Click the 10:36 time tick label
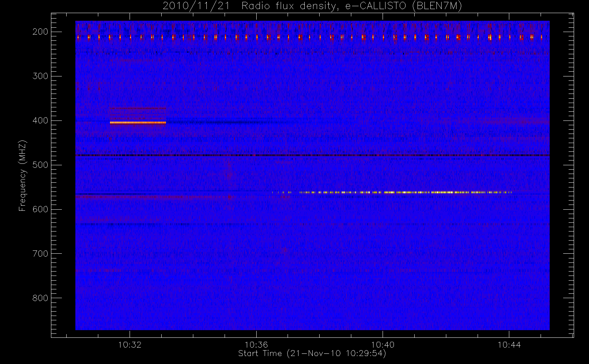589x364 pixels. click(x=256, y=345)
